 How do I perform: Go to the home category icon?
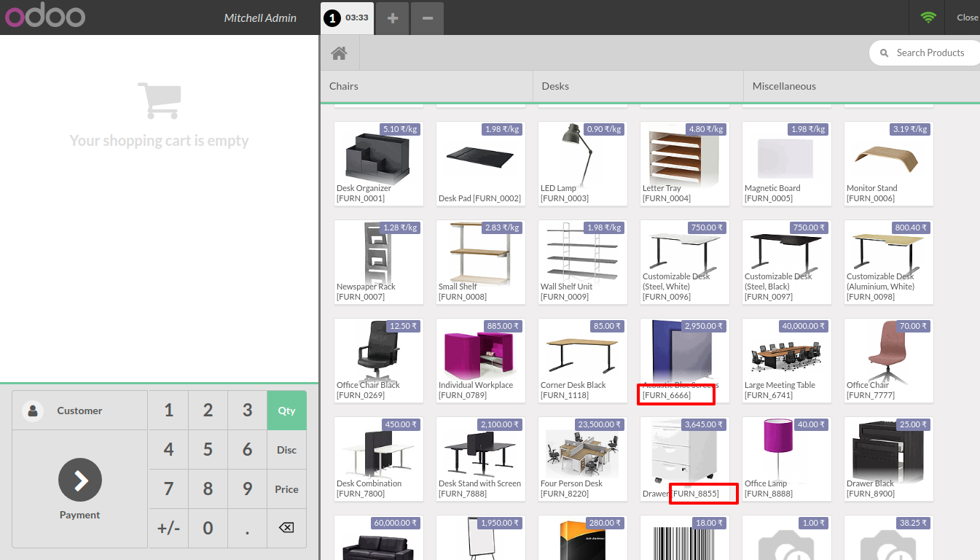(x=339, y=53)
